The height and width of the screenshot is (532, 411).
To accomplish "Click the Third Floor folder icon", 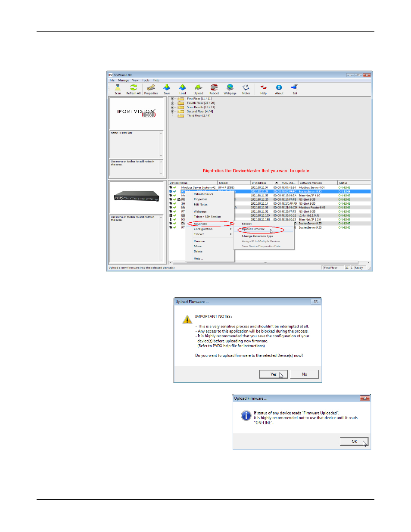I will (x=181, y=115).
